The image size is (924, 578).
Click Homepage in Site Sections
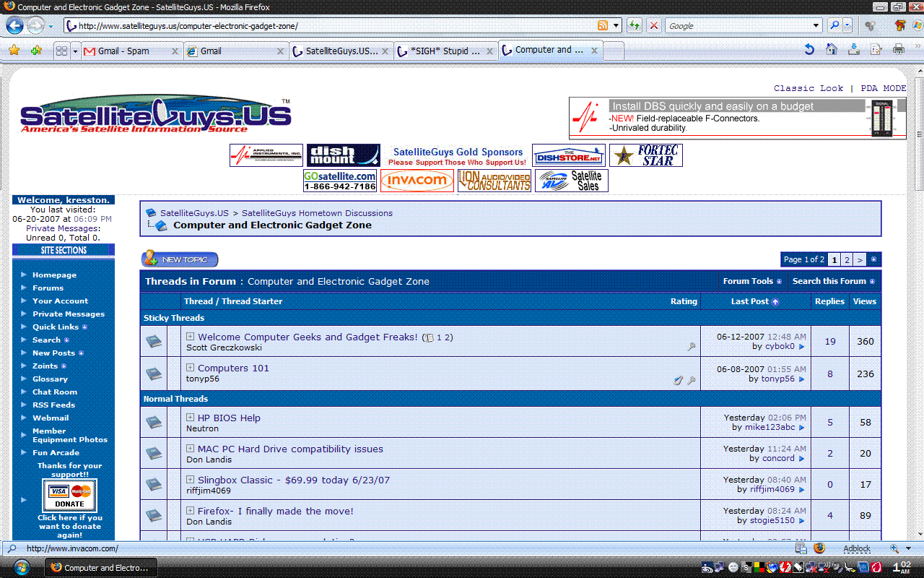pyautogui.click(x=54, y=275)
